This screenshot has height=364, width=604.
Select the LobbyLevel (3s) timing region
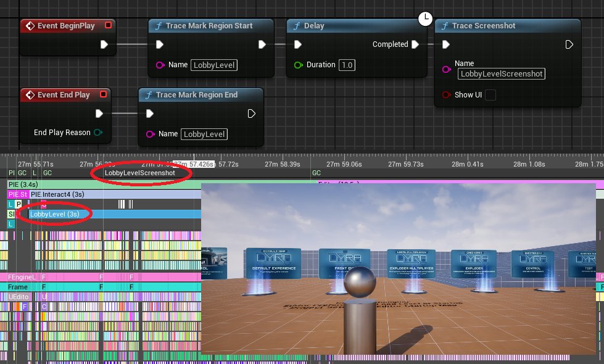coord(115,214)
